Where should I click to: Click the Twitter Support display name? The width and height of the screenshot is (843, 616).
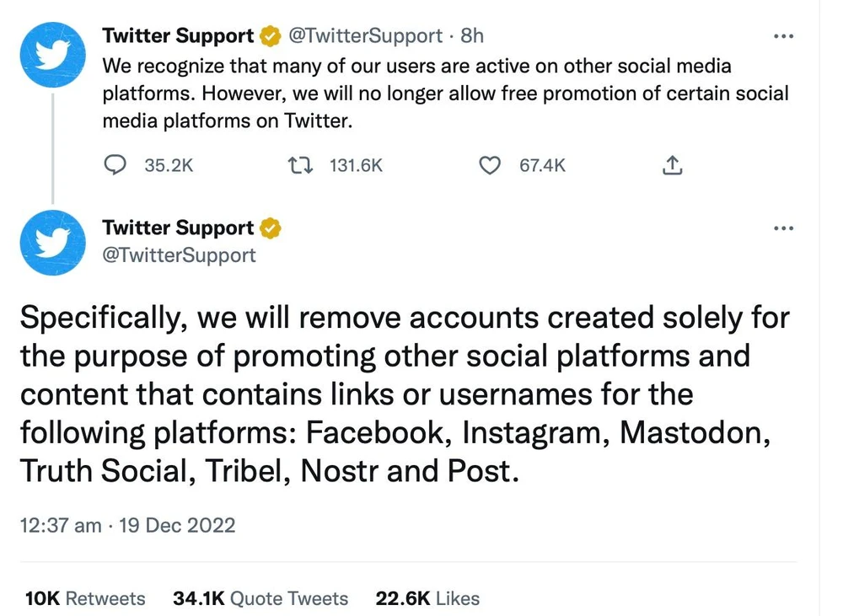click(x=177, y=35)
